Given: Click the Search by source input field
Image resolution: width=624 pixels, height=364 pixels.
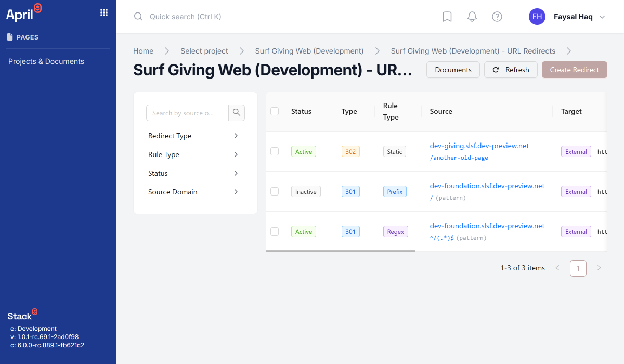Looking at the screenshot, I should click(x=187, y=113).
